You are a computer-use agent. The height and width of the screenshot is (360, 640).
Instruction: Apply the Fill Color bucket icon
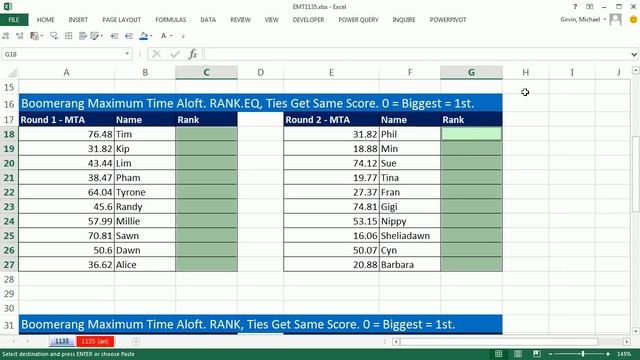144,36
